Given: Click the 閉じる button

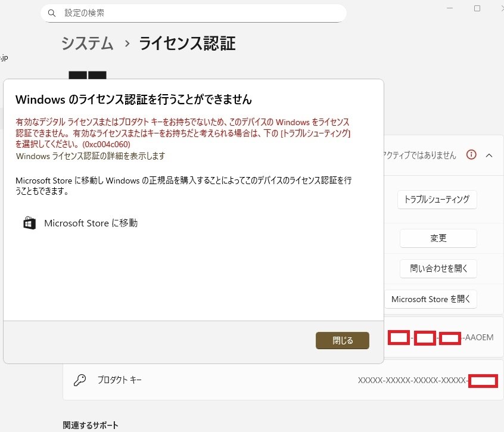Looking at the screenshot, I should 343,340.
